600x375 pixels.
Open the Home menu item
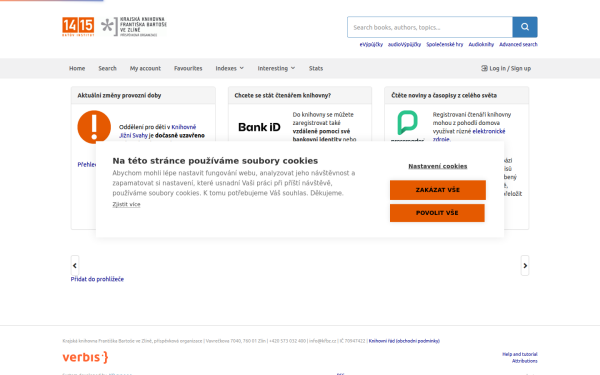point(77,68)
